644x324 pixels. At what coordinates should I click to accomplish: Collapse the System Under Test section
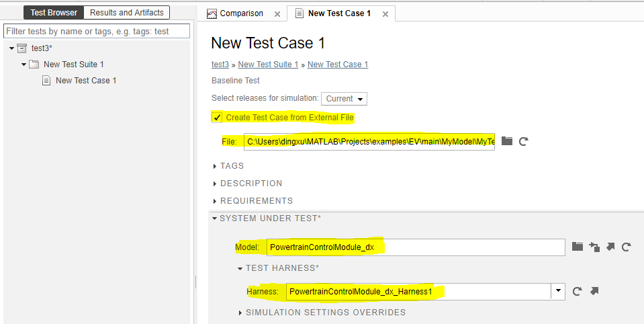215,218
